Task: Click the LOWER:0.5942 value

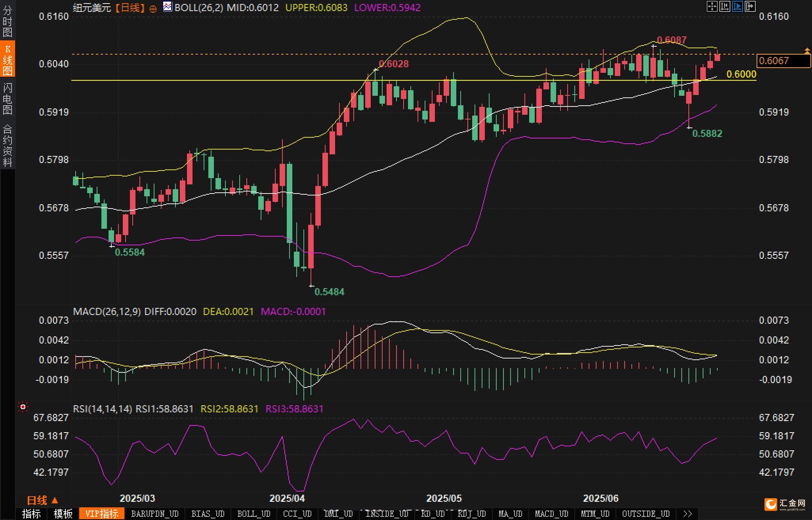Action: (387, 8)
